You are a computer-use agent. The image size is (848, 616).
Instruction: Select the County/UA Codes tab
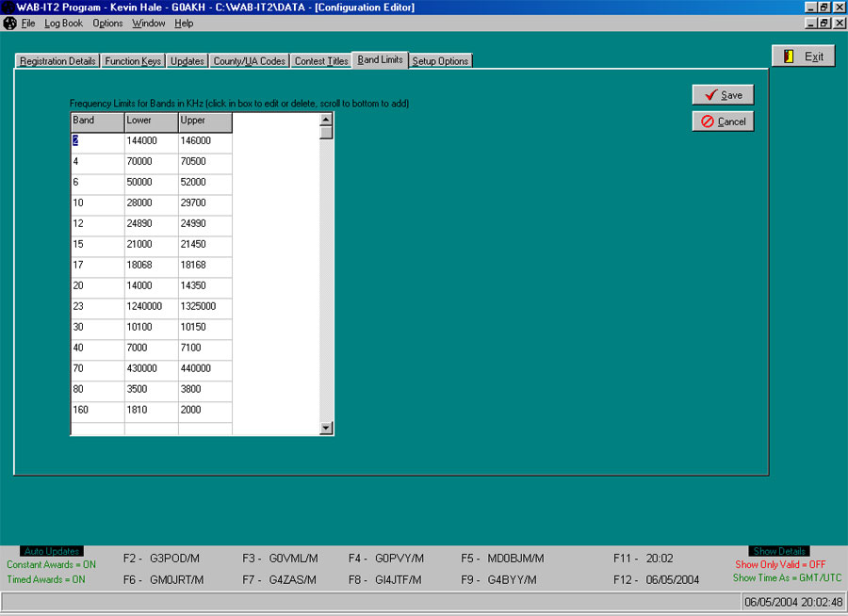[249, 59]
